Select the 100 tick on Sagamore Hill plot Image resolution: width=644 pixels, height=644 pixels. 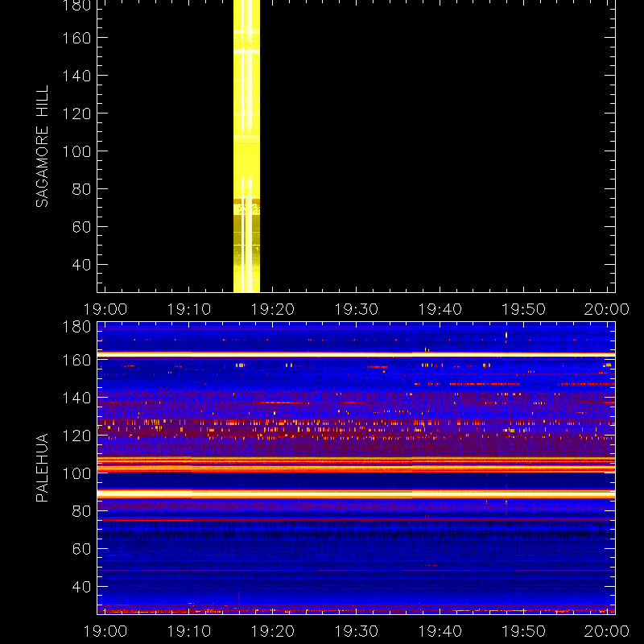click(76, 151)
